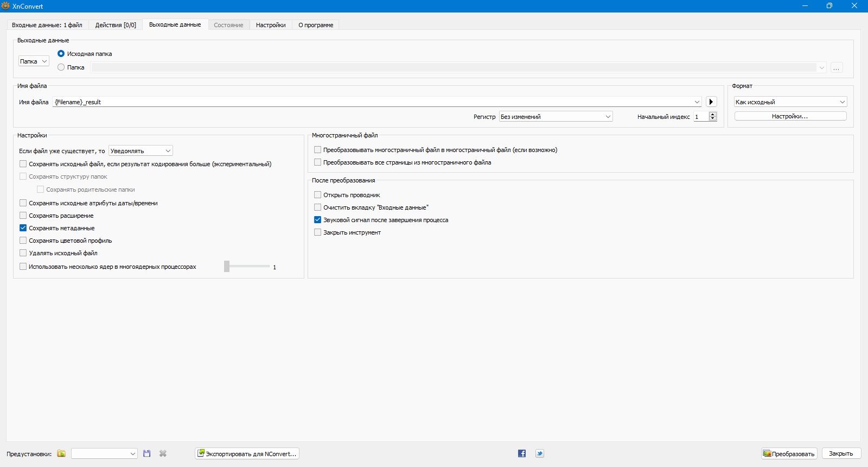This screenshot has width=868, height=467.
Task: Click Экспортировать для NConvert button
Action: tap(247, 454)
